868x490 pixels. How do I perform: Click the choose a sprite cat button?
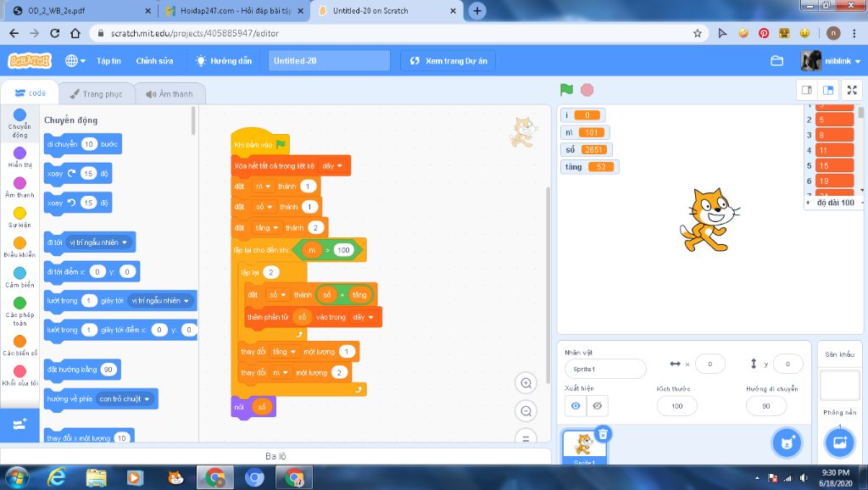(x=787, y=442)
